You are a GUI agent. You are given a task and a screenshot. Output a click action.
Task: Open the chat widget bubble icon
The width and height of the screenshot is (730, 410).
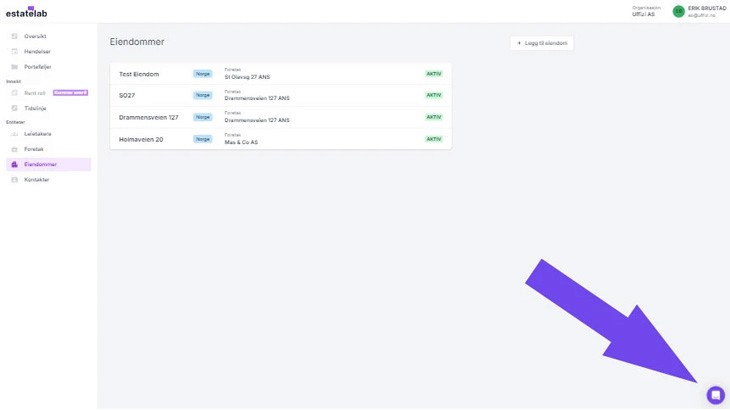716,395
